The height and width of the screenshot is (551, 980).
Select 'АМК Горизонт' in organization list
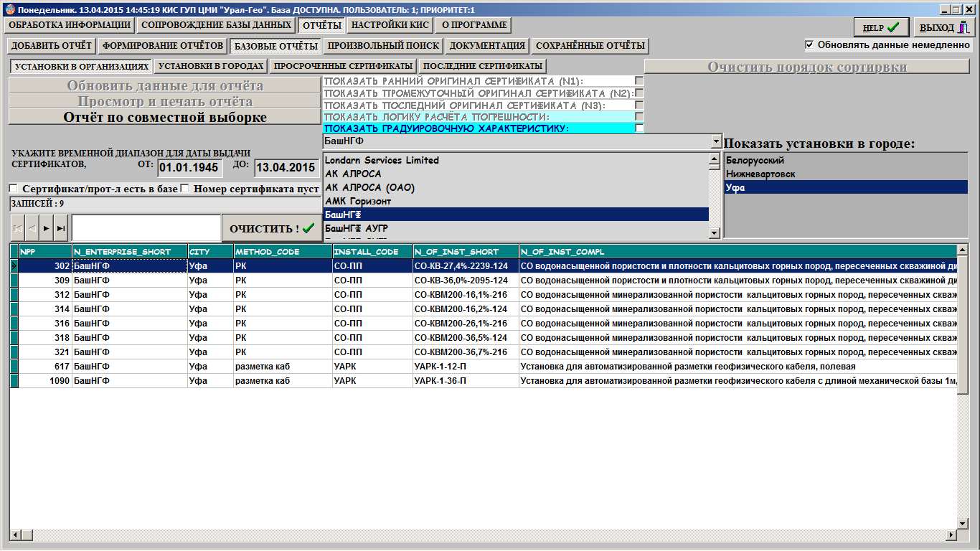point(515,201)
